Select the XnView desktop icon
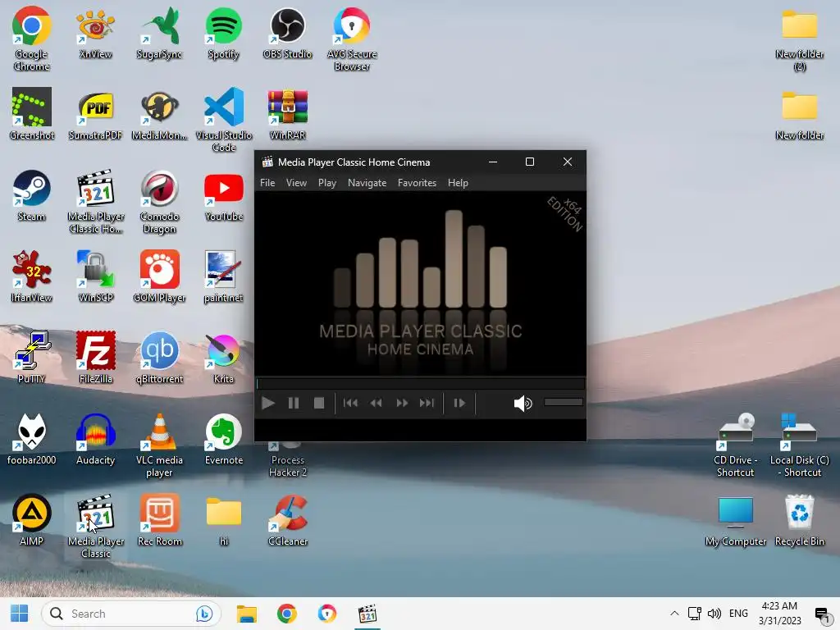The height and width of the screenshot is (630, 840). (x=95, y=33)
